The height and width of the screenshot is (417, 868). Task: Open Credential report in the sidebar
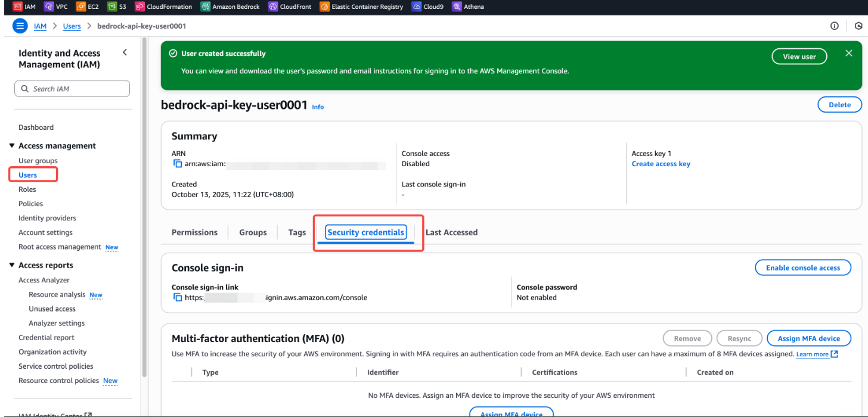coord(46,337)
